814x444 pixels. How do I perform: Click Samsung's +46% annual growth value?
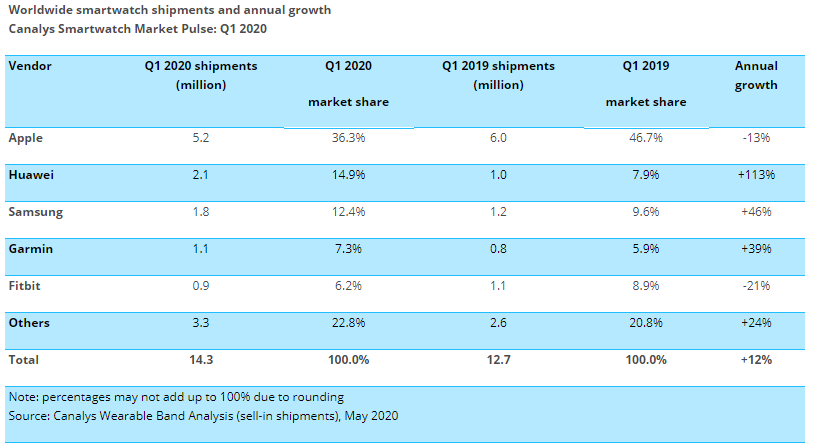point(756,212)
